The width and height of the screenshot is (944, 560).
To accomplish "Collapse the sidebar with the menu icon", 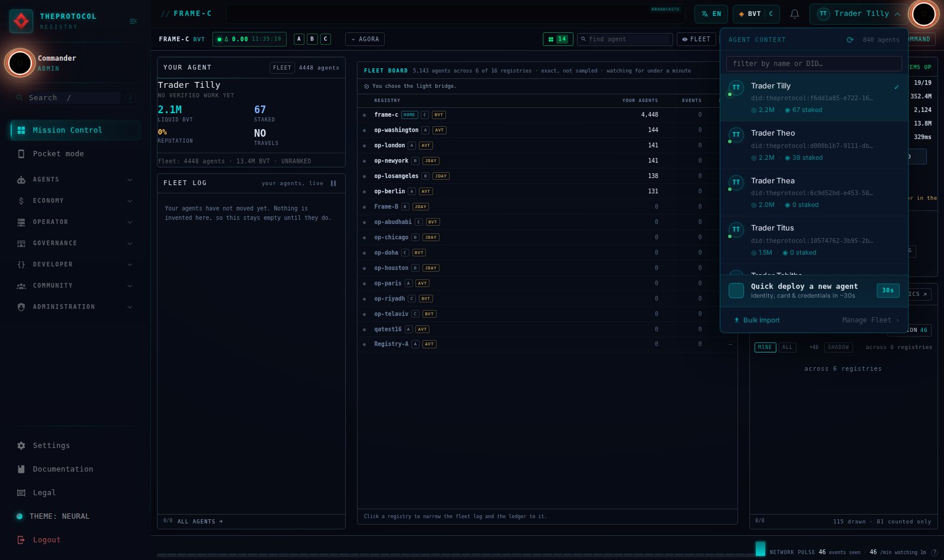I will (133, 21).
